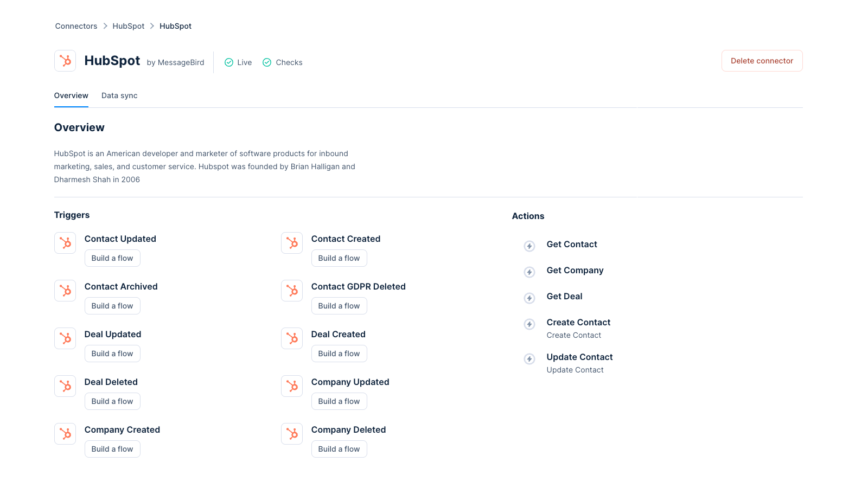This screenshot has height=488, width=868.
Task: Open the middle HubSpot breadcrumb link
Action: pos(129,26)
